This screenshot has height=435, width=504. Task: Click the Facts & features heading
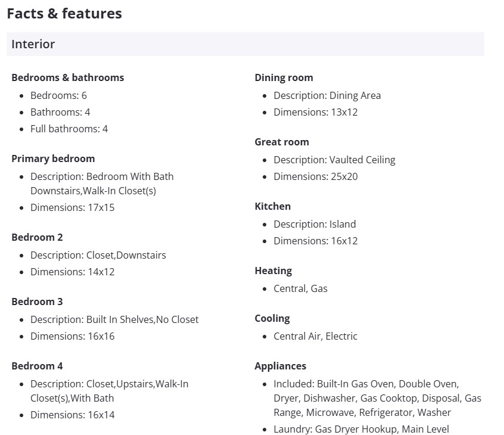pyautogui.click(x=64, y=14)
